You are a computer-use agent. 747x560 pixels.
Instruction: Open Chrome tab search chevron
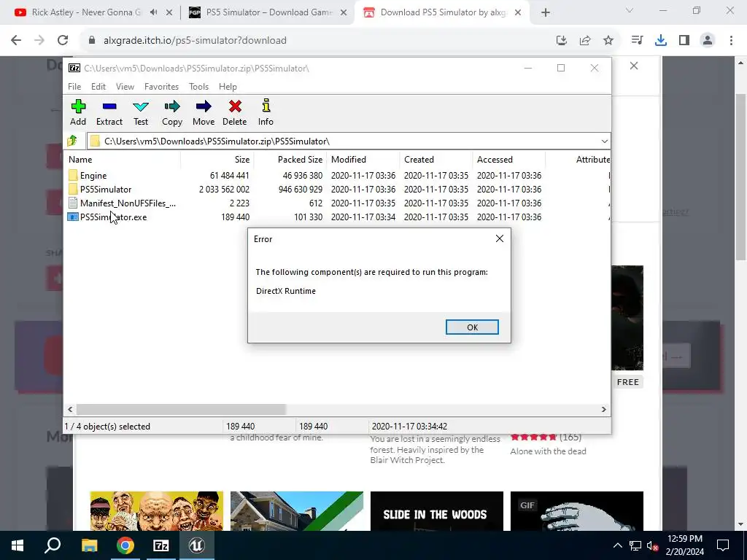click(x=630, y=10)
